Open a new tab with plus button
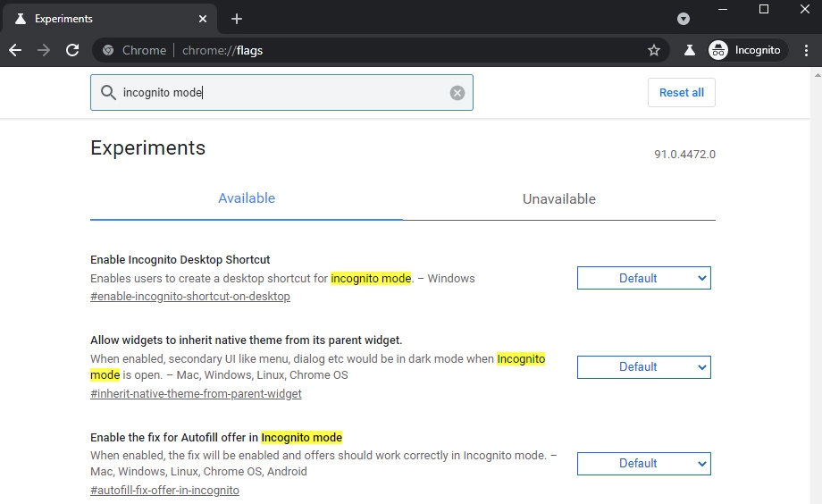Screen dimensions: 822x504 [237, 19]
